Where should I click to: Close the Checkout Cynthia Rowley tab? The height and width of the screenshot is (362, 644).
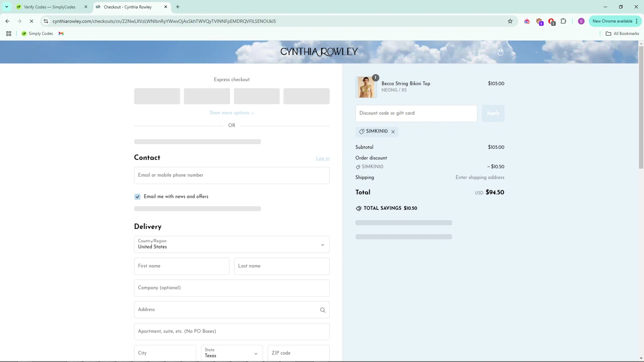[166, 7]
